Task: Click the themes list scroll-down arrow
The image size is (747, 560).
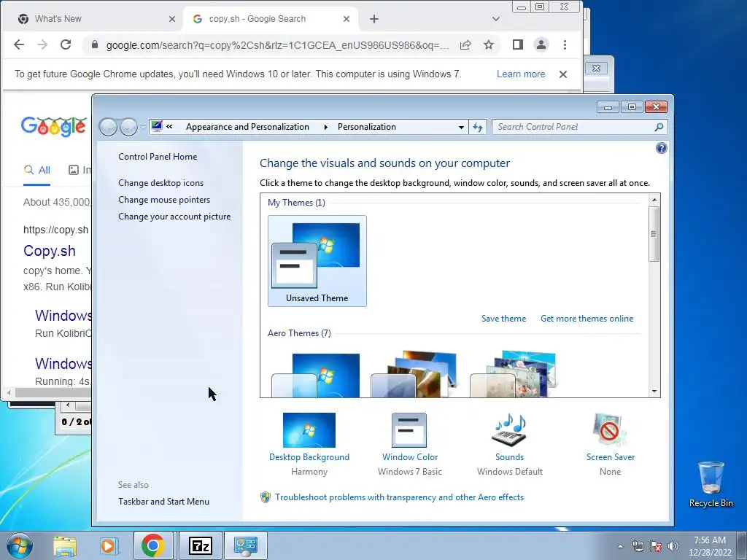Action: click(x=654, y=392)
